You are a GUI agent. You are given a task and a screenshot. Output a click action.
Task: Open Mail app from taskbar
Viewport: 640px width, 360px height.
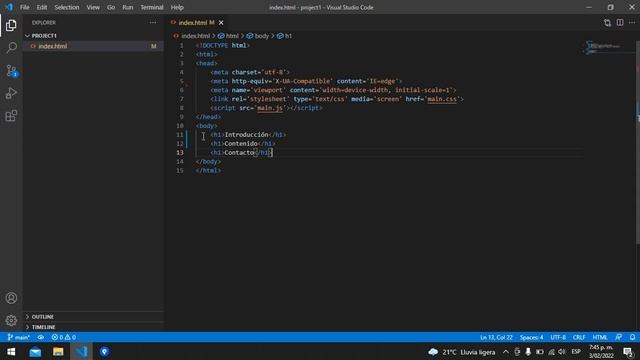pyautogui.click(x=35, y=351)
